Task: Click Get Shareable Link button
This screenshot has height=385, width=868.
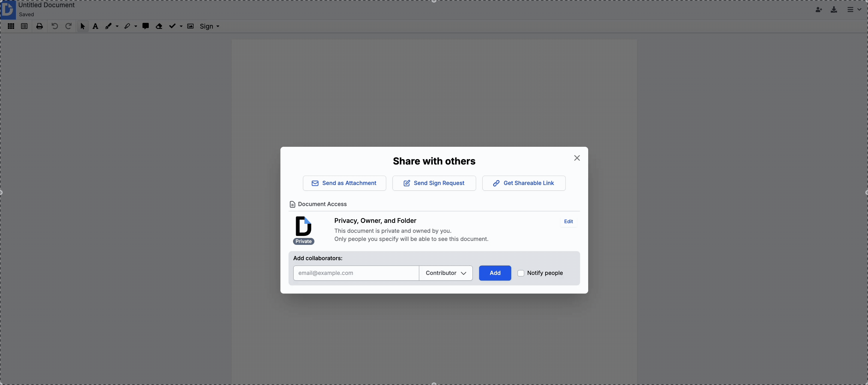Action: (x=523, y=183)
